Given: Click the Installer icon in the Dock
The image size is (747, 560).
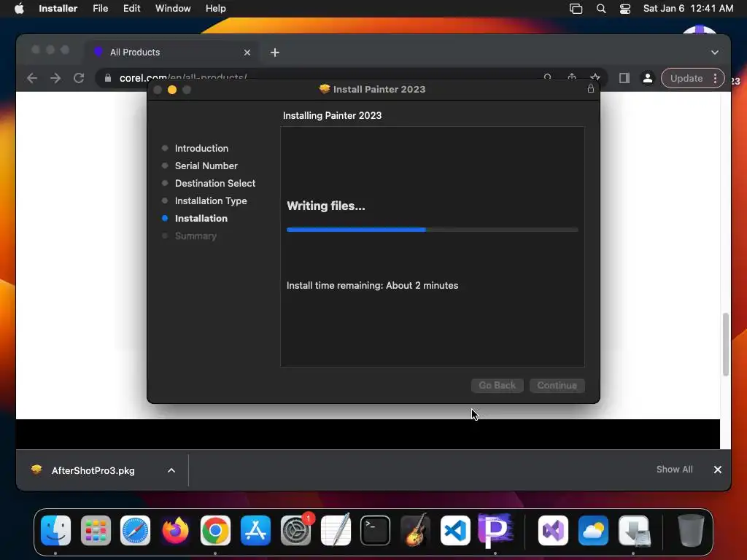Looking at the screenshot, I should coord(634,531).
